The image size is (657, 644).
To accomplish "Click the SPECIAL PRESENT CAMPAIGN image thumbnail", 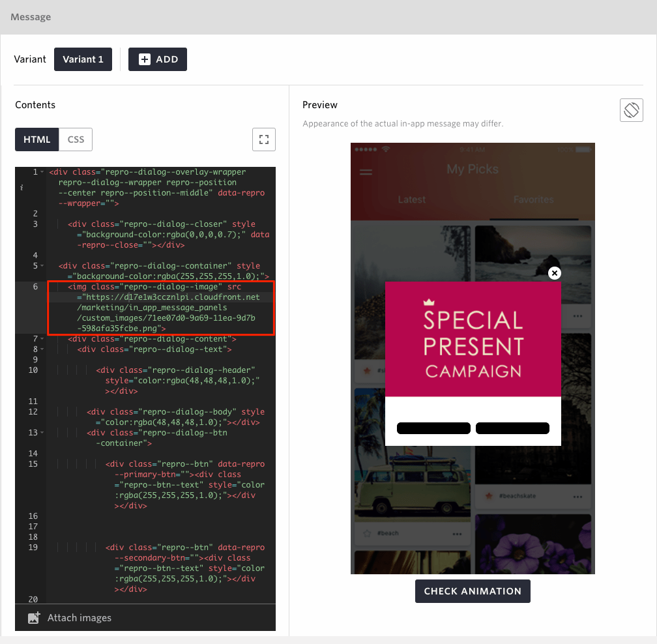I will click(473, 339).
